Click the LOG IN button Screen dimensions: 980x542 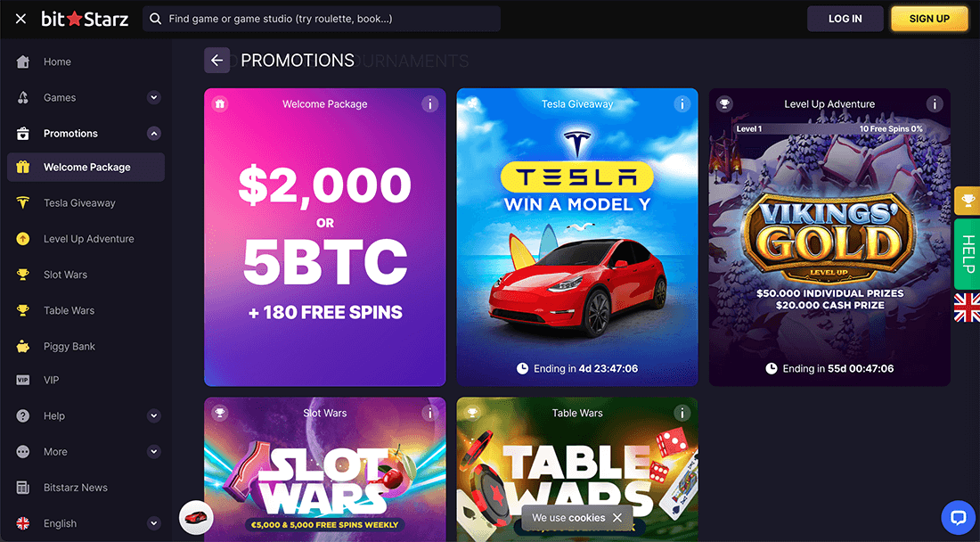(845, 18)
